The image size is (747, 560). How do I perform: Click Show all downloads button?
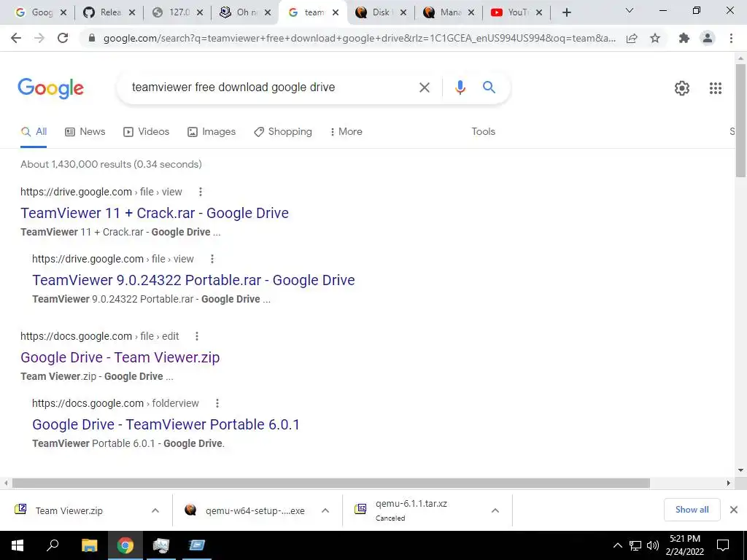coord(692,510)
